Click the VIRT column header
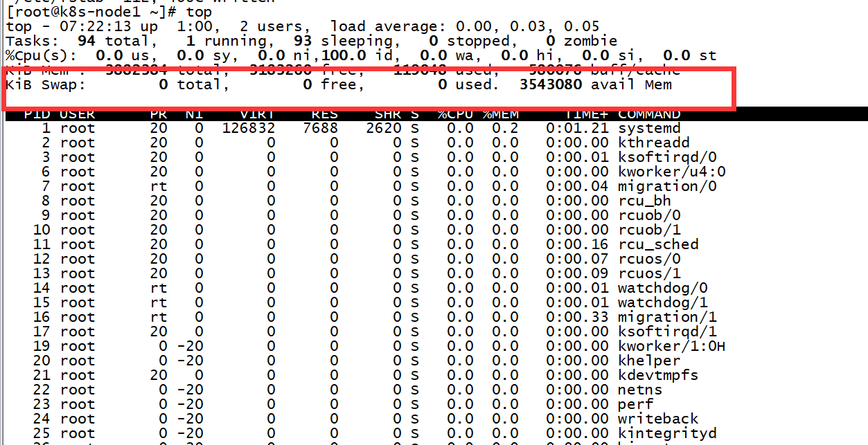 pos(257,113)
